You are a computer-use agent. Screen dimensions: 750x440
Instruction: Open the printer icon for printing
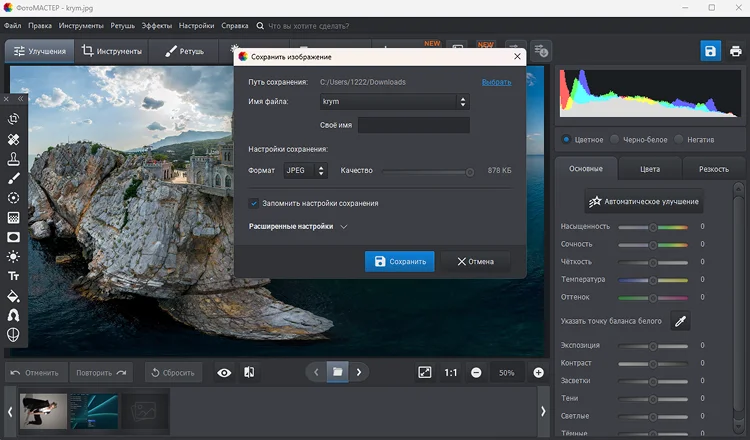[736, 51]
